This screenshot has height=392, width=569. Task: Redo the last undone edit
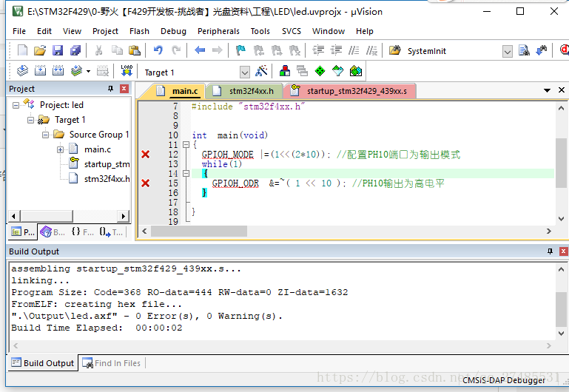[176, 50]
